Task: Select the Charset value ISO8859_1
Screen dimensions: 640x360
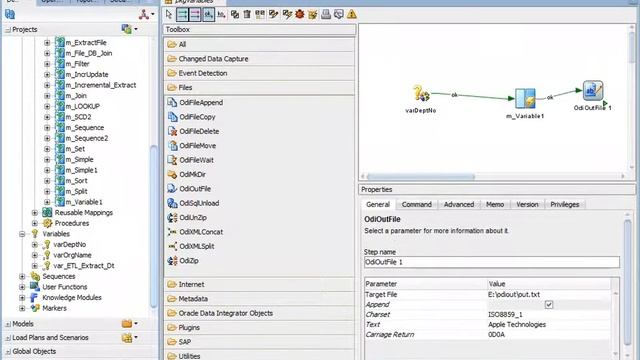Action: point(505,314)
